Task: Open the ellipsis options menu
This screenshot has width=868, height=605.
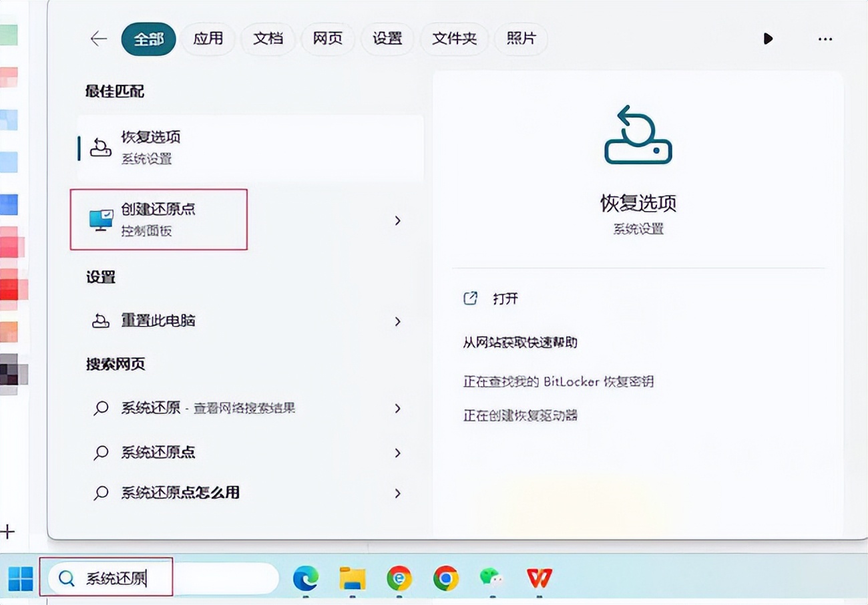Action: (x=825, y=39)
